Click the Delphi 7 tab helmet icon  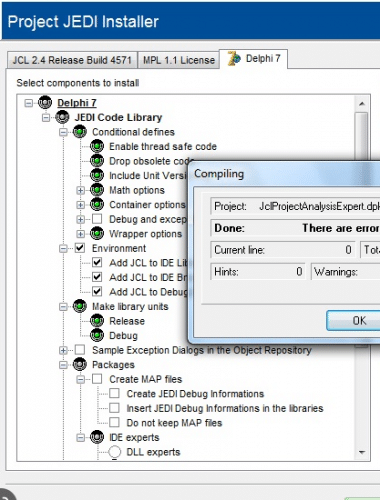point(234,59)
